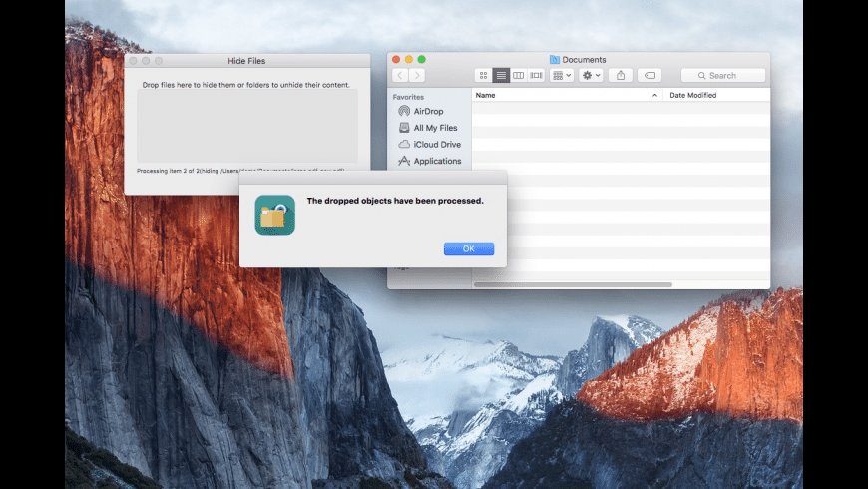The width and height of the screenshot is (868, 489).
Task: Click OK in the processed objects dialog
Action: (x=468, y=248)
